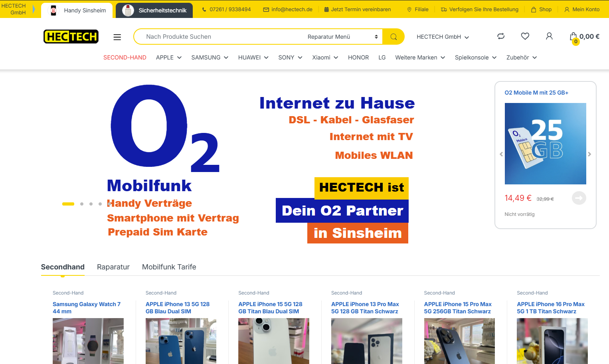Switch to the Sicherheitstechnik tab
The image size is (609, 364).
[x=154, y=10]
